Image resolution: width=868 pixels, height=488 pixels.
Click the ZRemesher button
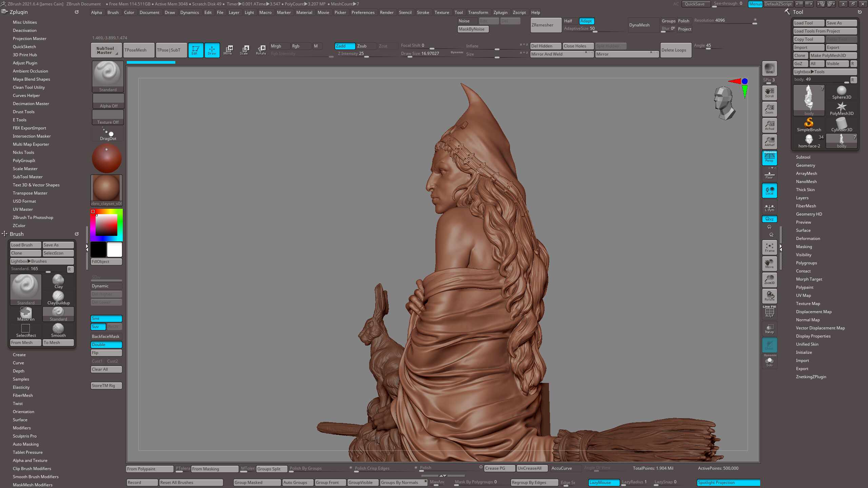coord(546,25)
